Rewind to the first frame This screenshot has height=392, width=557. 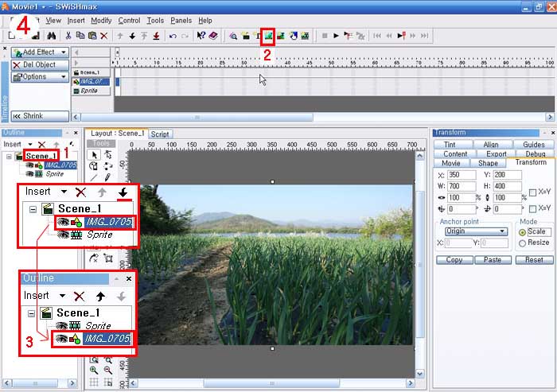click(x=377, y=36)
